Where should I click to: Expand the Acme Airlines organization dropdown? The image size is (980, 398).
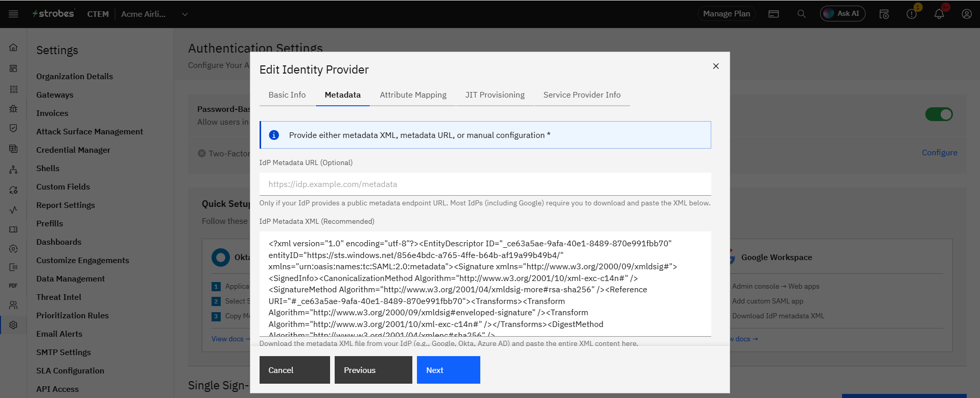click(185, 14)
